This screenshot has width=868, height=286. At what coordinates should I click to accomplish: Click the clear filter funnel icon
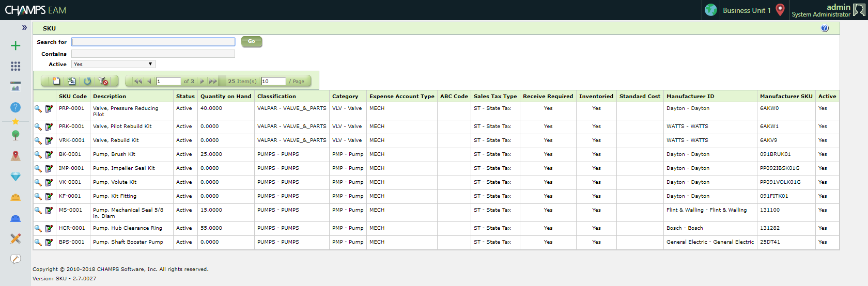point(103,81)
